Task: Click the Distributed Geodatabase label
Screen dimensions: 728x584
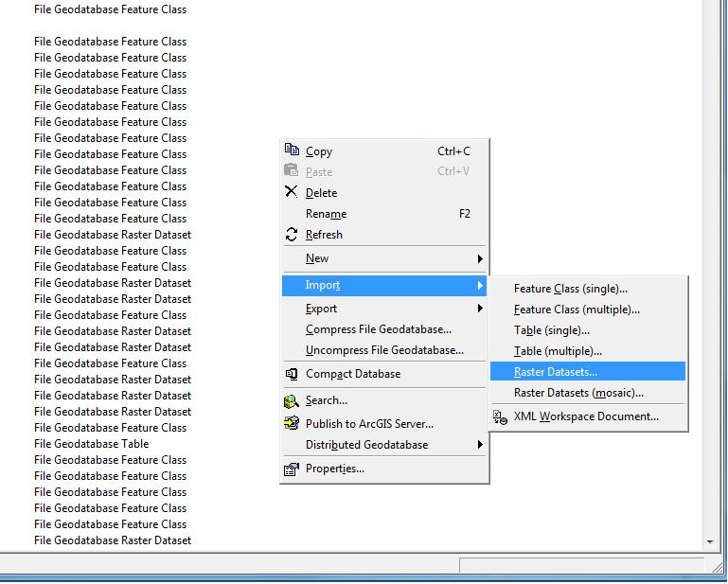Action: click(366, 445)
